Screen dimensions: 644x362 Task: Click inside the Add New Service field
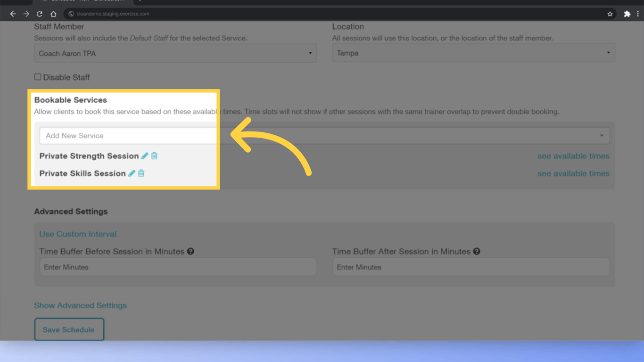click(x=118, y=135)
